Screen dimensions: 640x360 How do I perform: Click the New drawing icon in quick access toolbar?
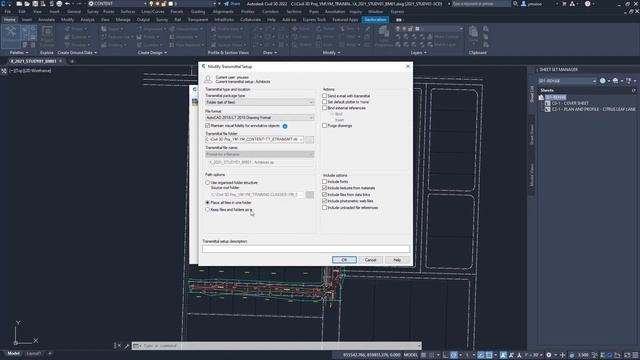pyautogui.click(x=19, y=4)
